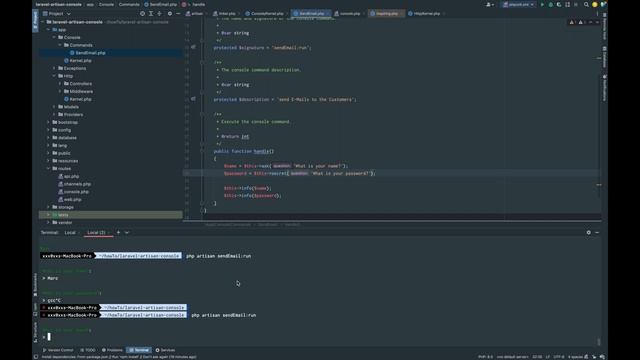Hide the terminal panel with minus icon
The image size is (640, 360).
click(597, 233)
